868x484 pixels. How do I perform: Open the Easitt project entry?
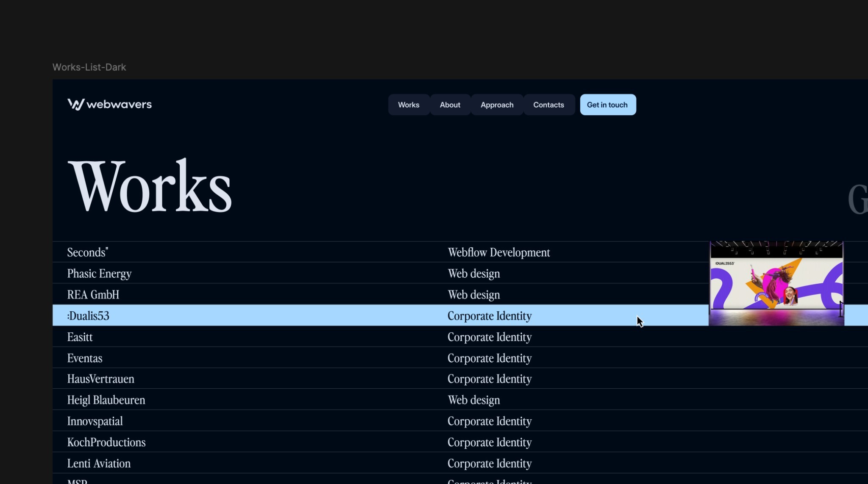tap(80, 337)
